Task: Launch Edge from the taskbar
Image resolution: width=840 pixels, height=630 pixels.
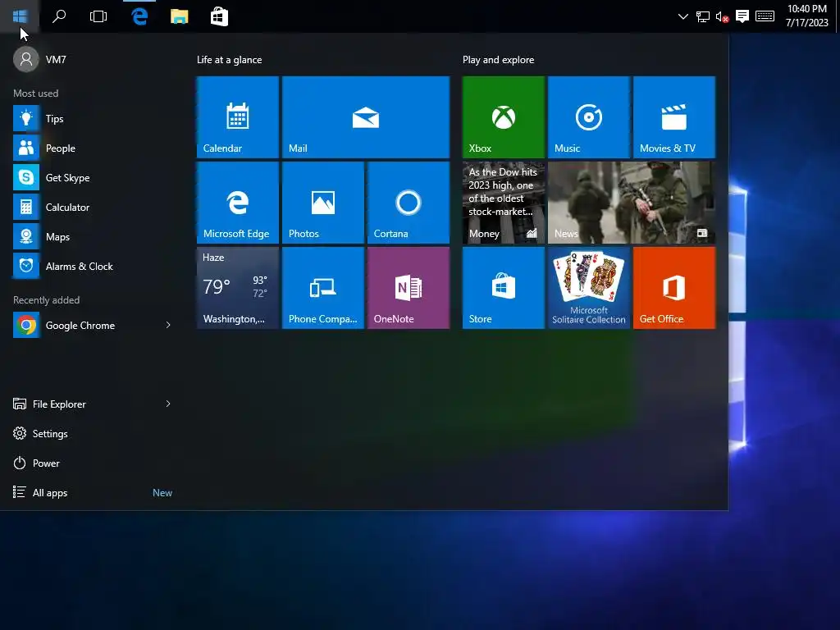Action: point(139,16)
